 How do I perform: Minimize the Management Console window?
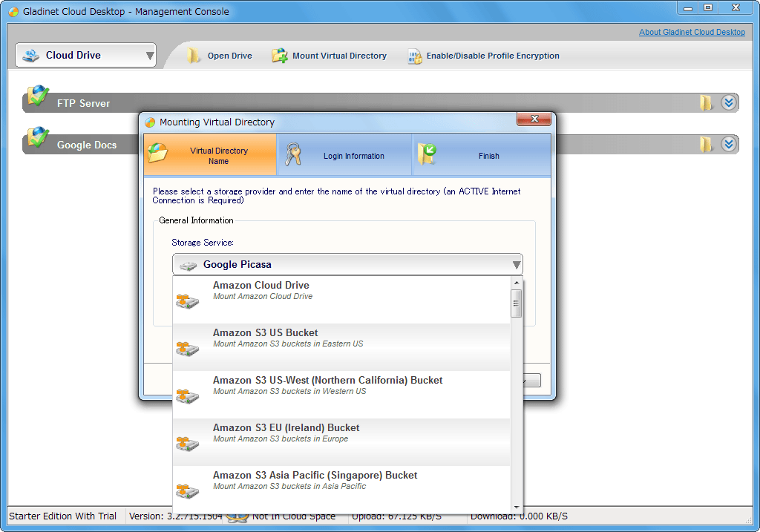(x=688, y=8)
